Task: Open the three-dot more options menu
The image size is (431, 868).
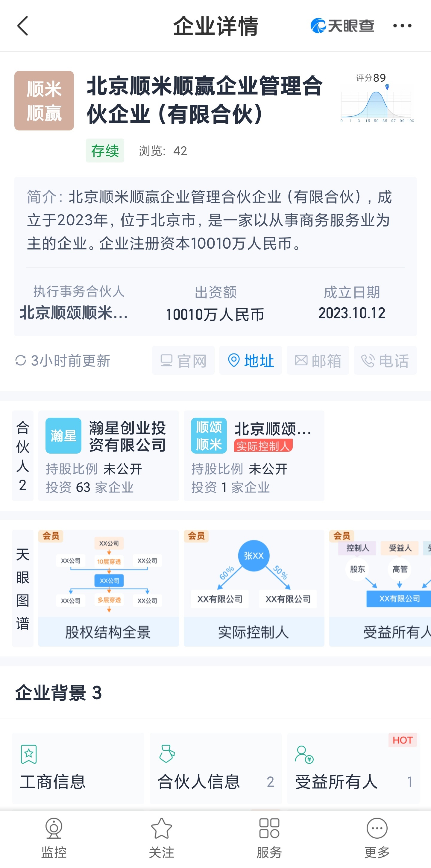Action: coord(402,26)
